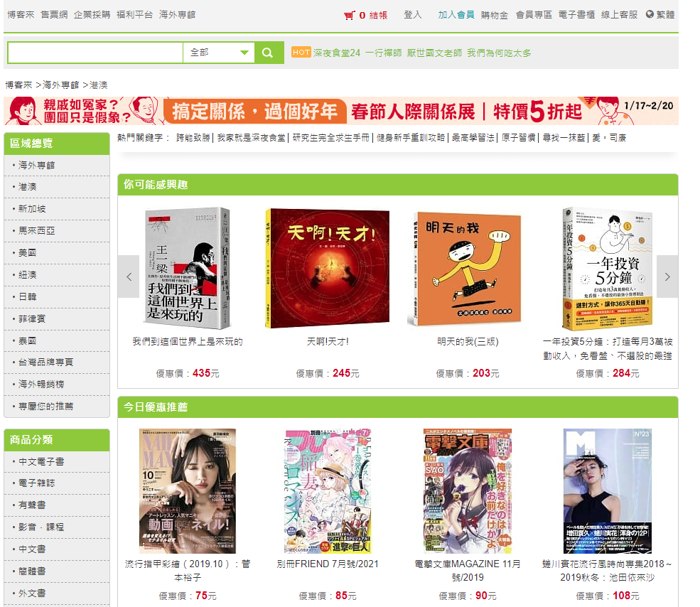Click inside the search text field
700x607 pixels.
(x=95, y=53)
